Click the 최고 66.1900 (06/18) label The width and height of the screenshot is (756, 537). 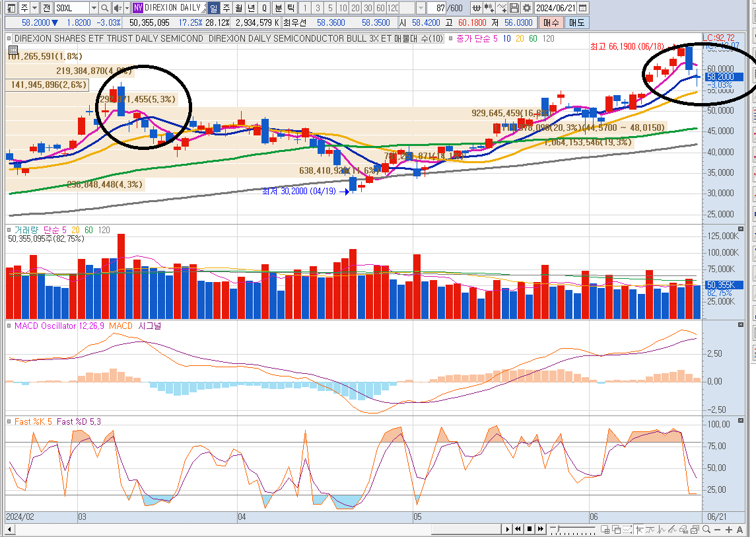point(627,46)
